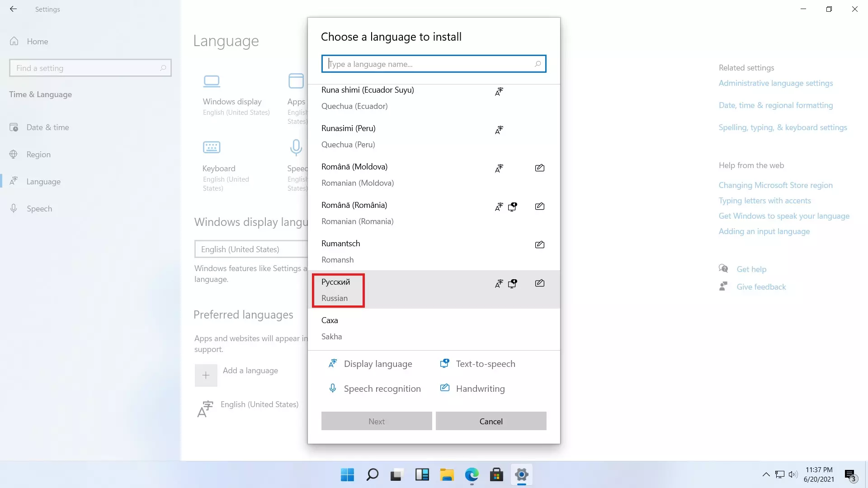The image size is (868, 488).
Task: Click the back arrow in Settings
Action: coord(13,9)
